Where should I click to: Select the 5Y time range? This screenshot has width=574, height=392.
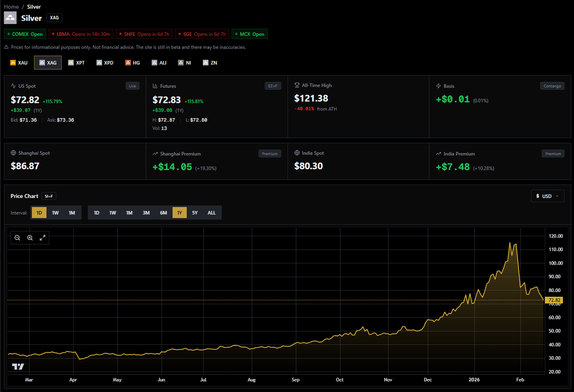[195, 213]
